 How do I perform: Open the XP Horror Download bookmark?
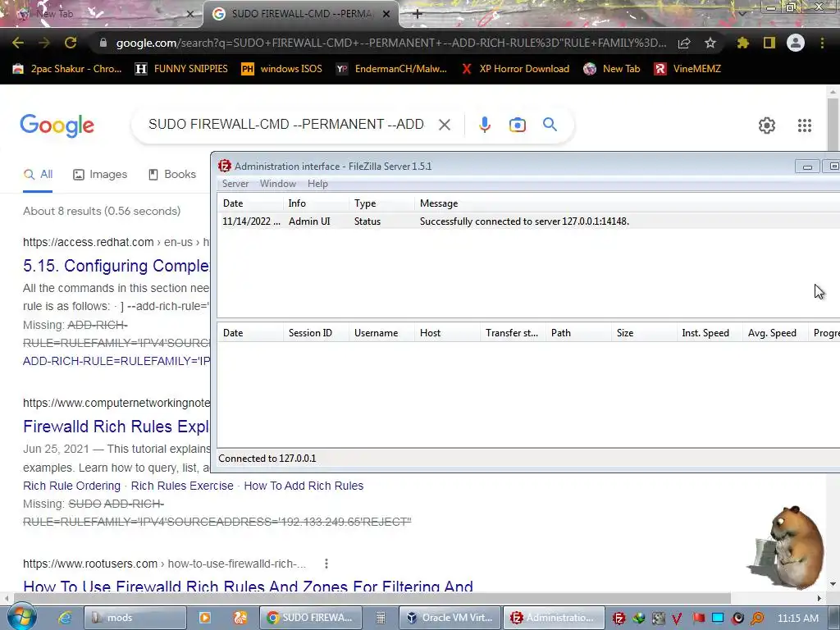click(515, 69)
